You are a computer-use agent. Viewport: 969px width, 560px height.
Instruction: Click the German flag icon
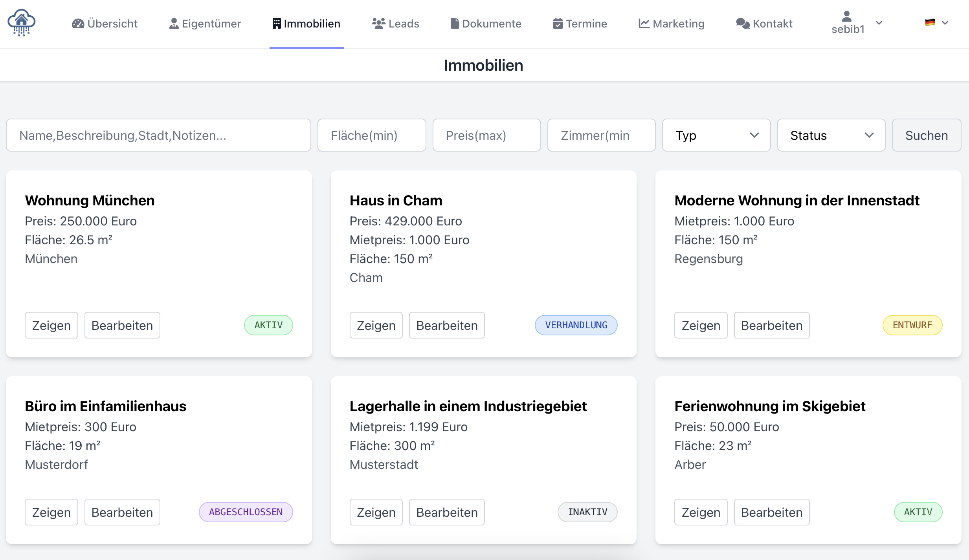tap(930, 22)
